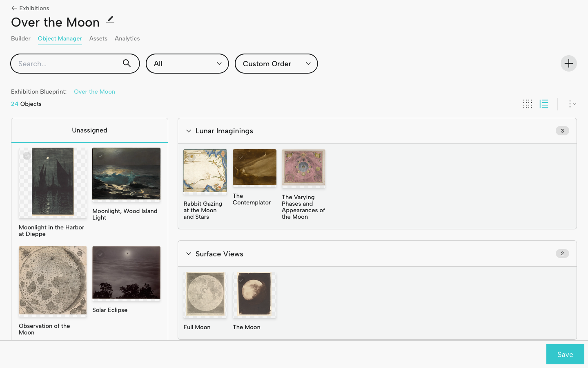The height and width of the screenshot is (368, 588).
Task: Select the Full Moon thumbnail
Action: 205,294
